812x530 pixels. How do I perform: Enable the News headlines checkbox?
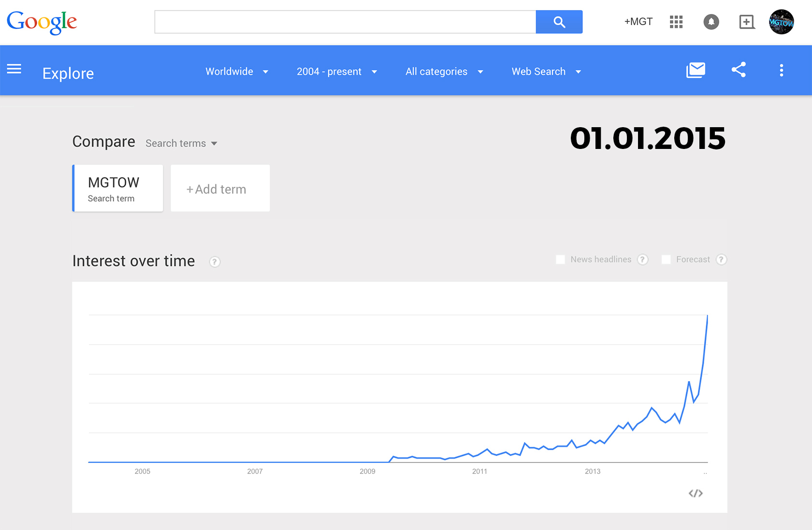[x=561, y=260]
